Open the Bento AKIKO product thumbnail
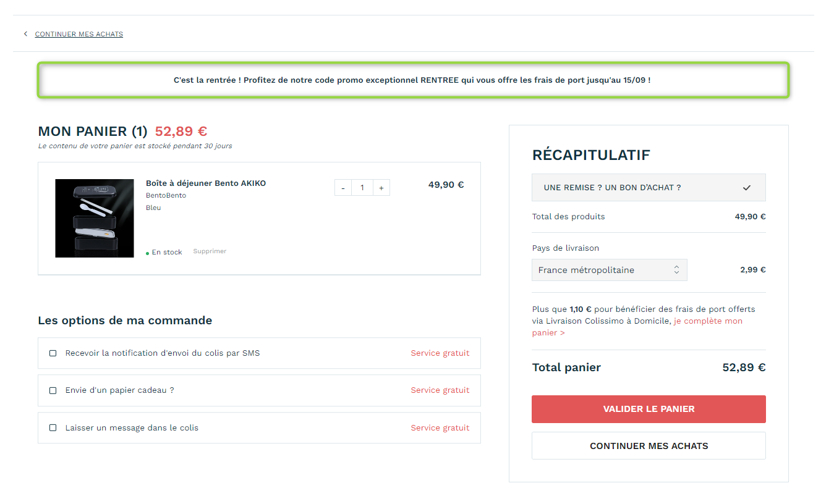 tap(95, 218)
